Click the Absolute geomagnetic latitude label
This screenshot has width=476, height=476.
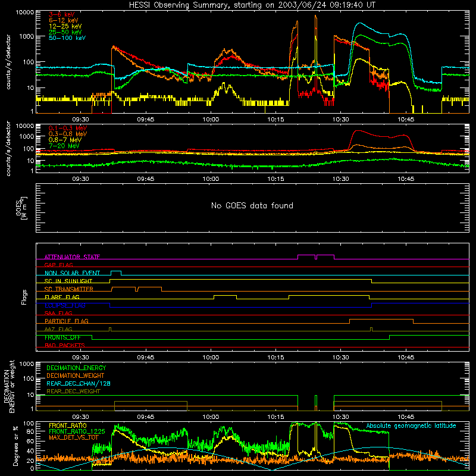411,425
